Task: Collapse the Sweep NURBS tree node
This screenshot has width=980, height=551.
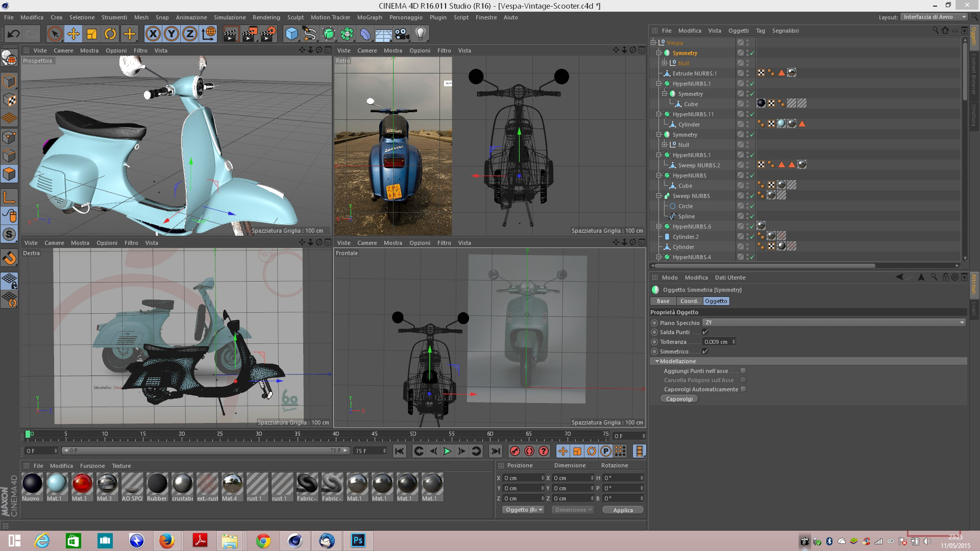Action: pos(659,196)
